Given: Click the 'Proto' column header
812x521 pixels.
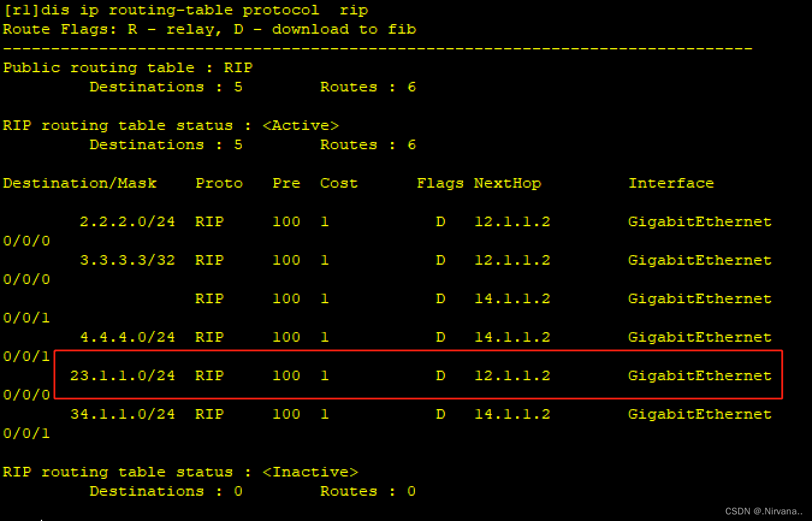Looking at the screenshot, I should click(219, 183).
